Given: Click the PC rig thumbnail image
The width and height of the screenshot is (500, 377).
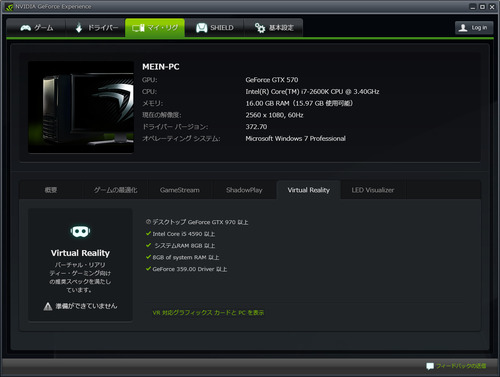Looking at the screenshot, I should click(81, 107).
